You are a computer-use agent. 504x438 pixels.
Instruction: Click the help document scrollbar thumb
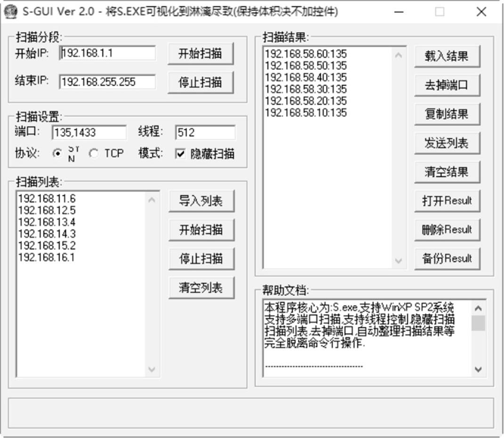point(478,323)
